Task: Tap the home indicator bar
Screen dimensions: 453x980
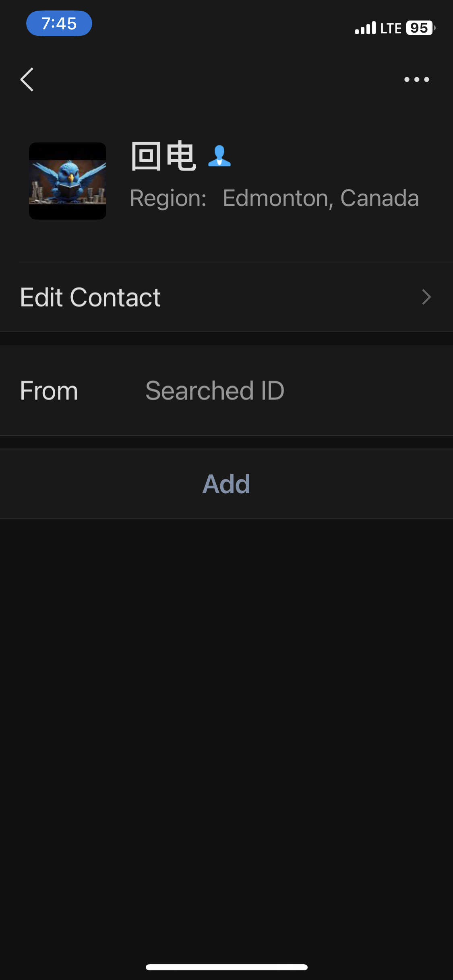Action: click(226, 967)
